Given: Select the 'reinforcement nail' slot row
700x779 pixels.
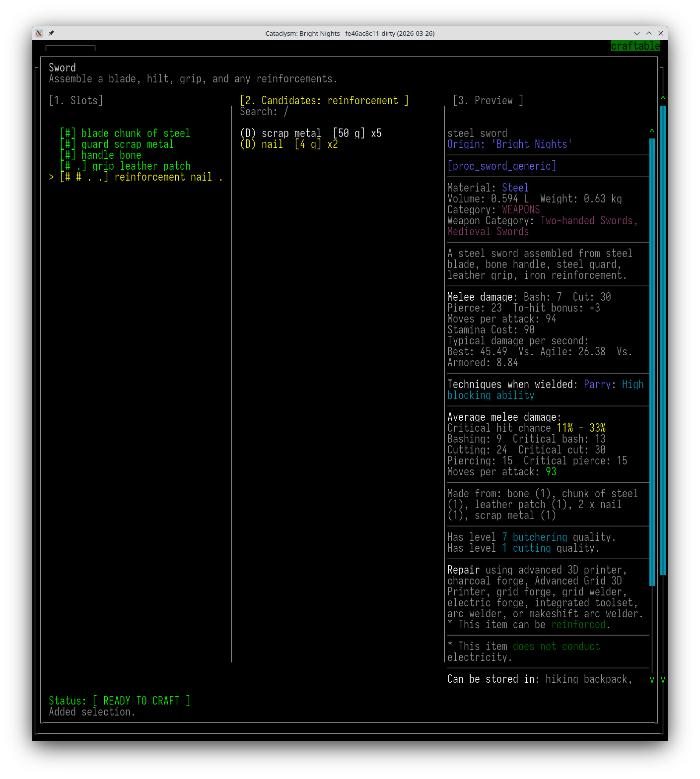Looking at the screenshot, I should pos(136,177).
